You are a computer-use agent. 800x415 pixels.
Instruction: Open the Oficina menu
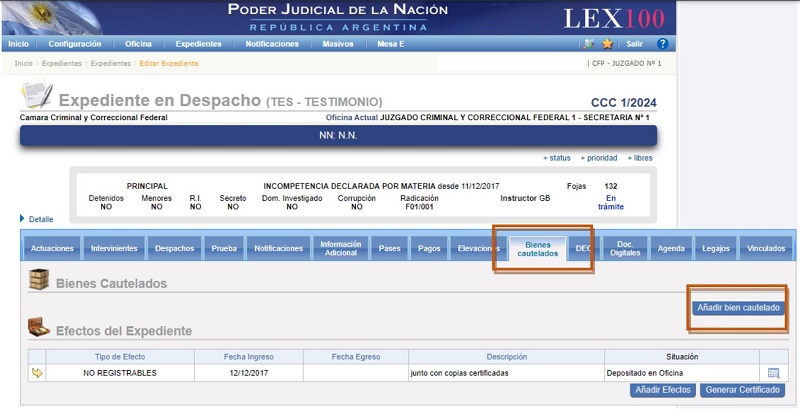pos(138,44)
